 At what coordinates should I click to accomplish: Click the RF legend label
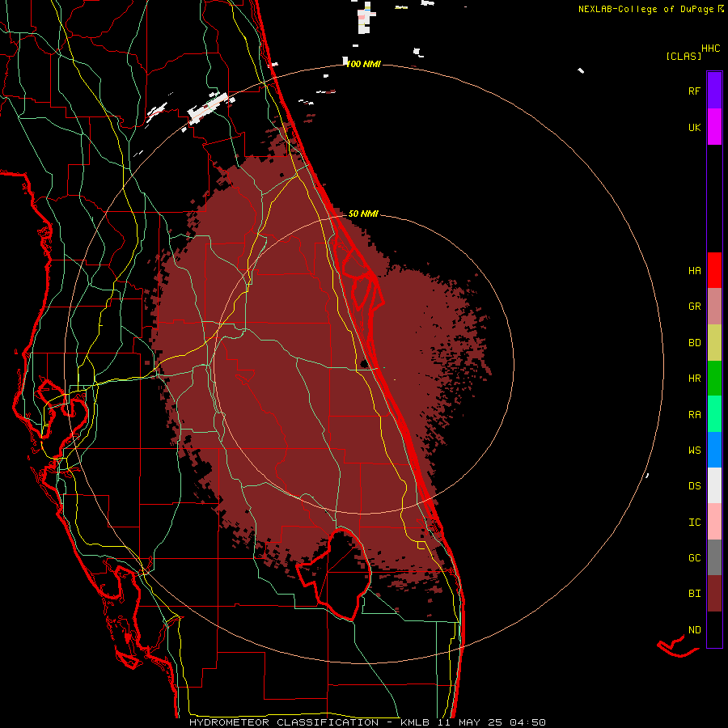pos(694,91)
